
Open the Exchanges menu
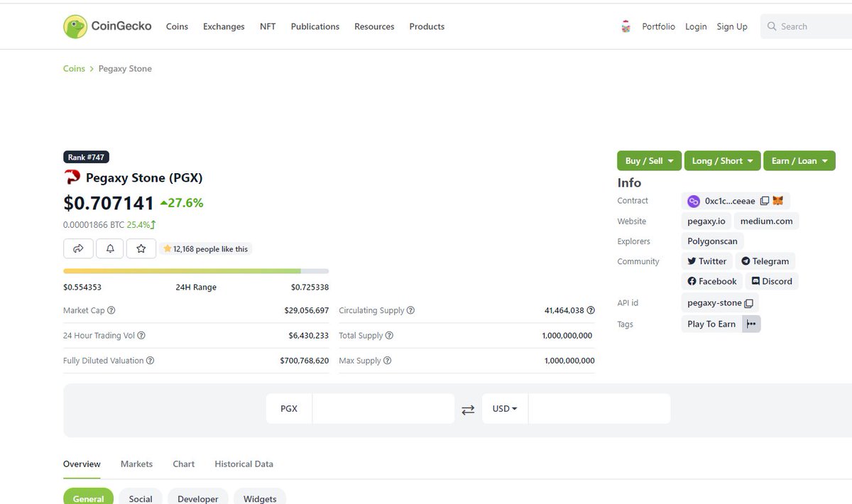click(224, 26)
